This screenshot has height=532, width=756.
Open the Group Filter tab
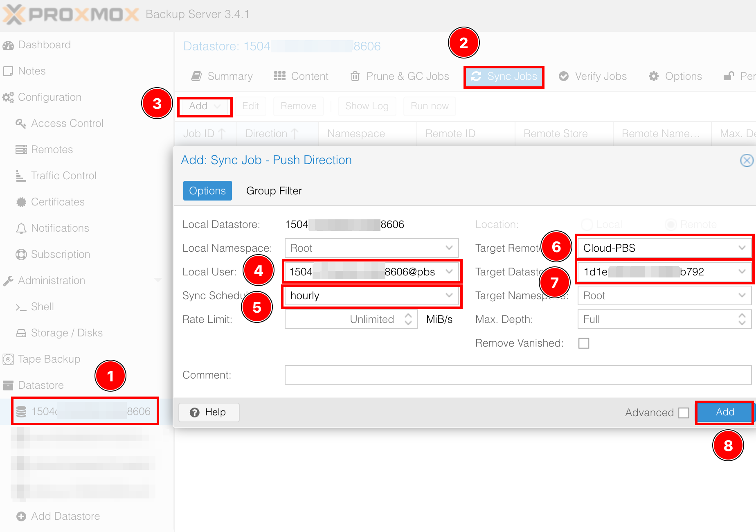point(274,191)
